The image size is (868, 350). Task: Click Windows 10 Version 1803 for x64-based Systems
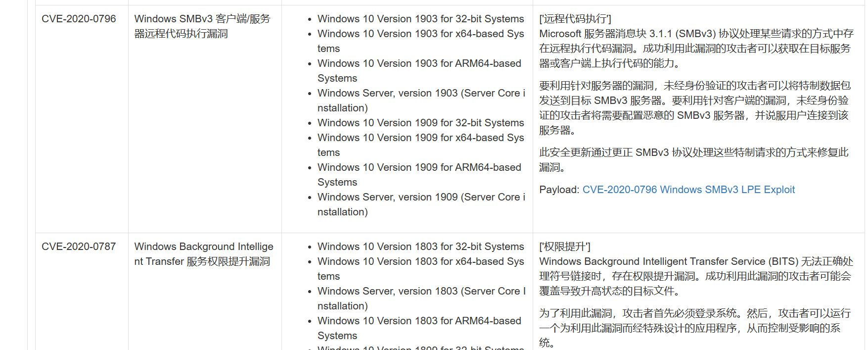tap(420, 261)
